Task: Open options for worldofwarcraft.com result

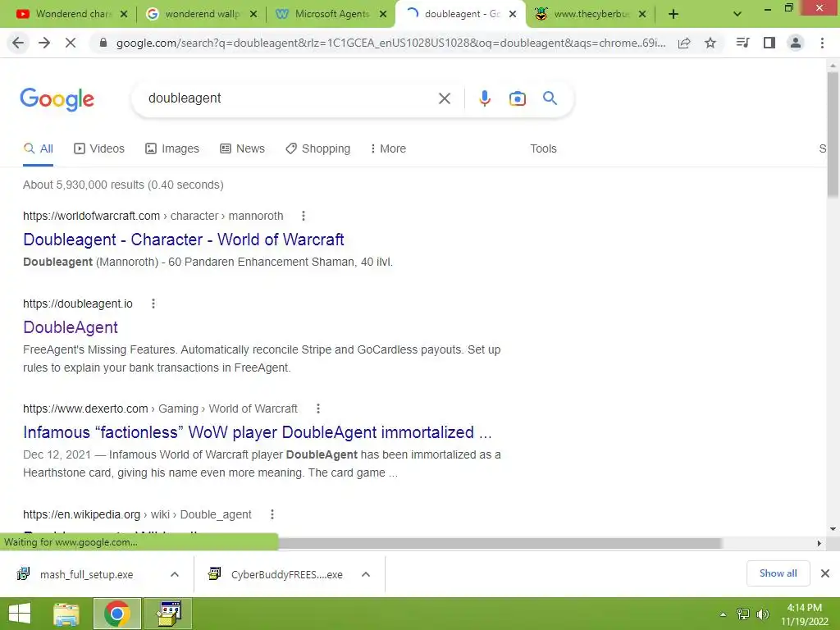Action: [304, 216]
